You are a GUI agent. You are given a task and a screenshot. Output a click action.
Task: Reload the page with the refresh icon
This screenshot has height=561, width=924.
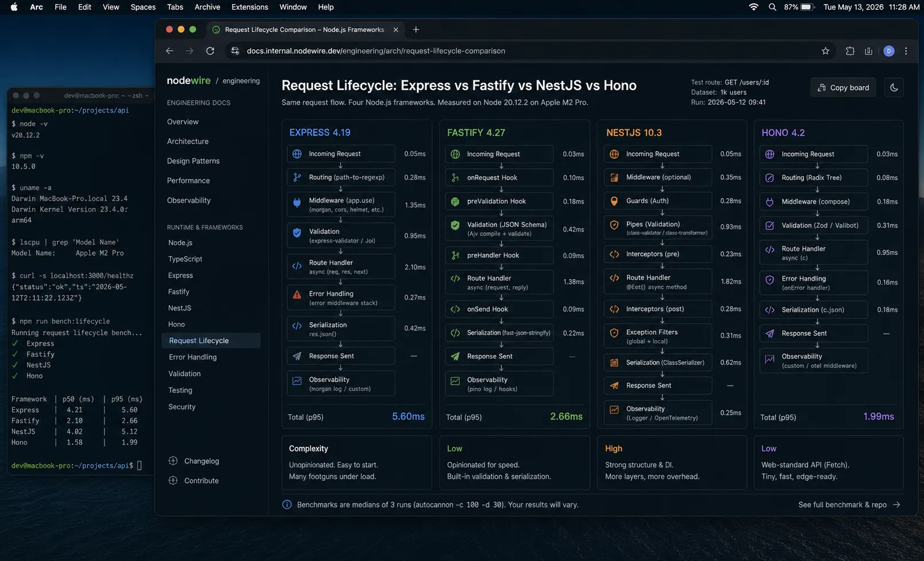tap(210, 51)
